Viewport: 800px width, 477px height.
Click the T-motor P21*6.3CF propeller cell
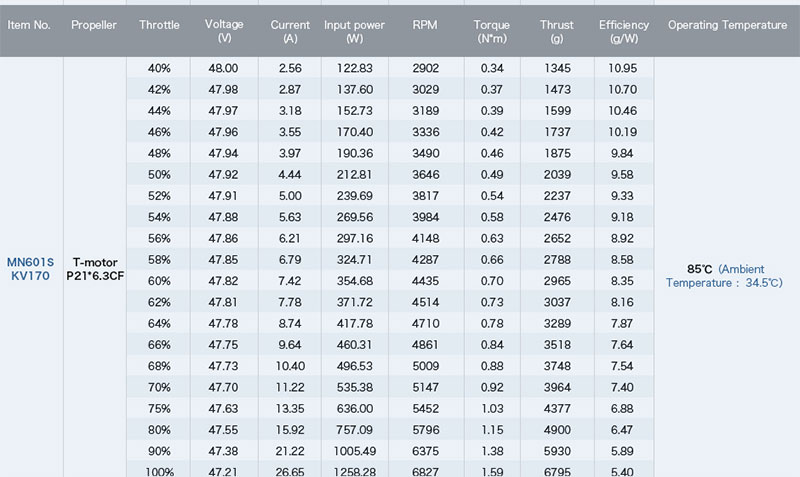(94, 269)
